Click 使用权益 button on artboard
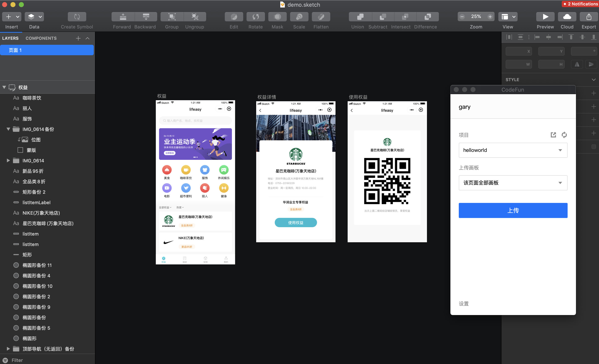The height and width of the screenshot is (364, 599). click(x=296, y=223)
